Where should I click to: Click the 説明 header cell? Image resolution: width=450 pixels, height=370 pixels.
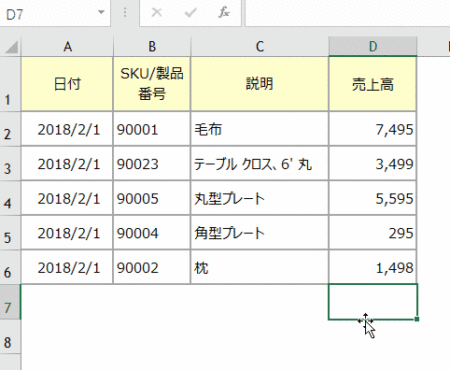tap(260, 84)
